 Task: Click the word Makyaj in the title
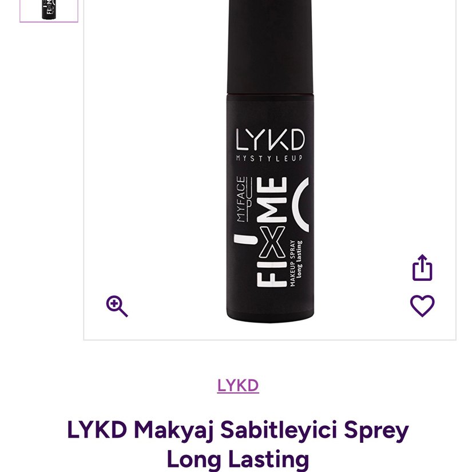[x=174, y=431]
